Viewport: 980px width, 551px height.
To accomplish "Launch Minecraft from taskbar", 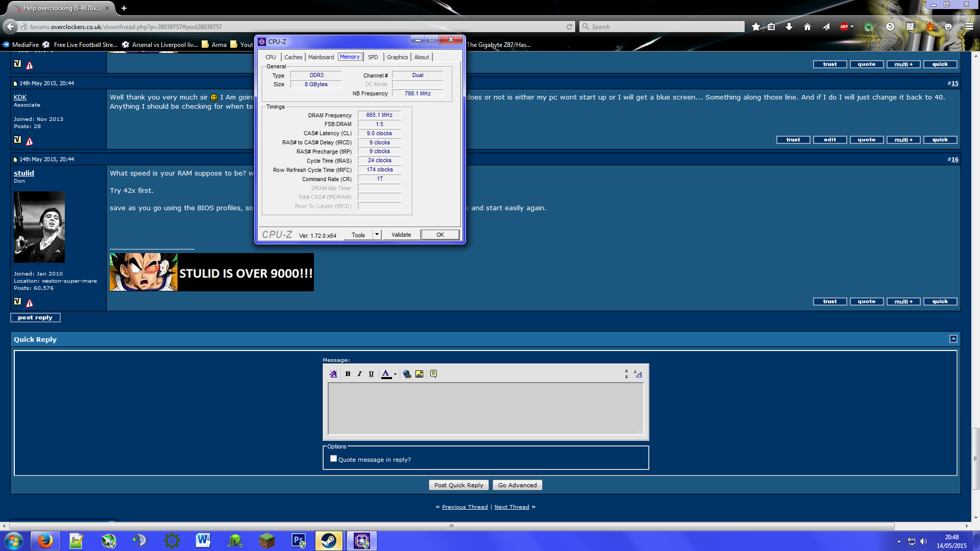I will click(266, 541).
